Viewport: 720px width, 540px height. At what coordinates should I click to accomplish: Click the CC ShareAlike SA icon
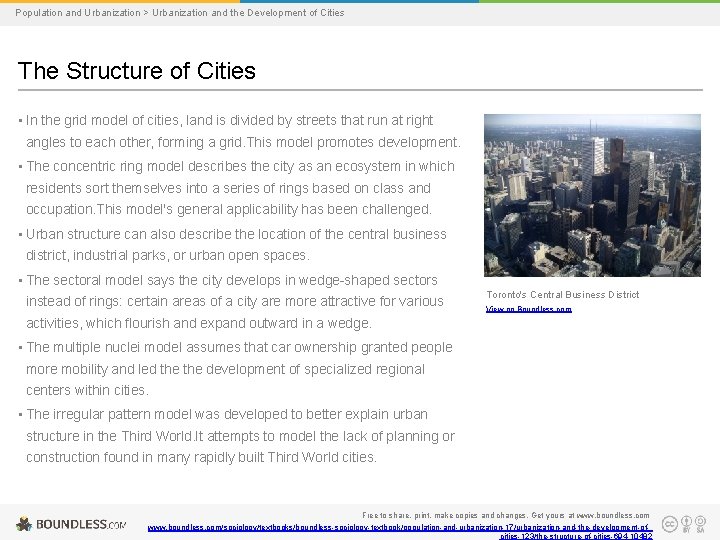(x=700, y=524)
